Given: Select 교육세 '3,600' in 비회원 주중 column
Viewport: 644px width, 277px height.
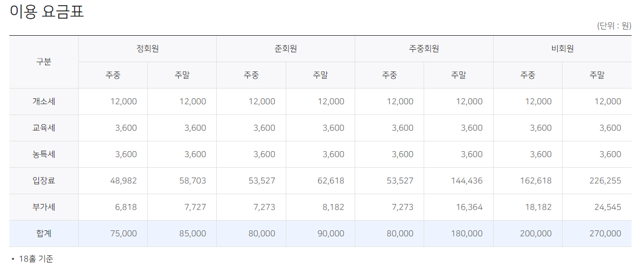Looking at the screenshot, I should [541, 128].
